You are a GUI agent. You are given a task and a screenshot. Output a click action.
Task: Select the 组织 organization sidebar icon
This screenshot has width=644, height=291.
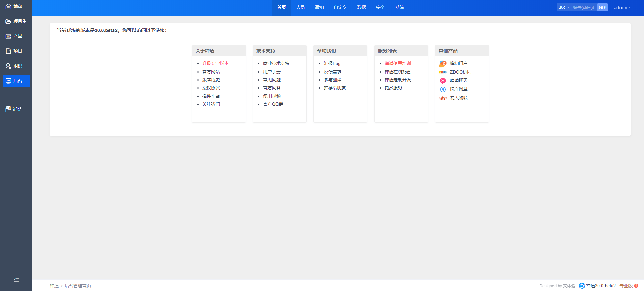click(x=8, y=66)
